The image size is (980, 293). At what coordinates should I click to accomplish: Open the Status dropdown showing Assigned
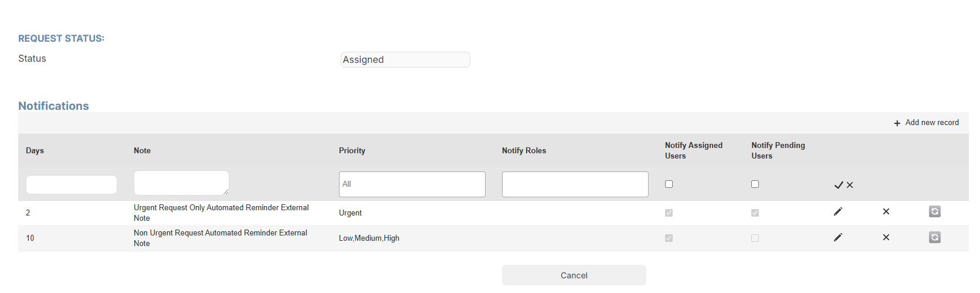tap(405, 59)
